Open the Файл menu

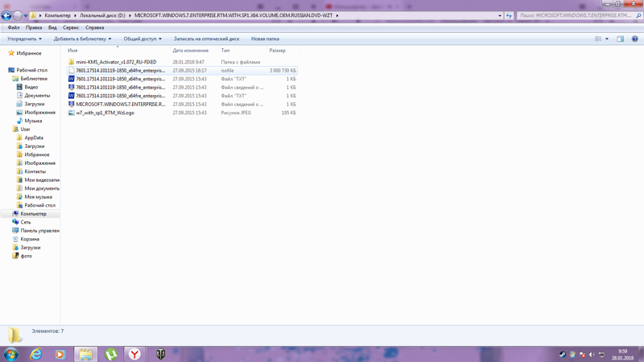[x=14, y=27]
